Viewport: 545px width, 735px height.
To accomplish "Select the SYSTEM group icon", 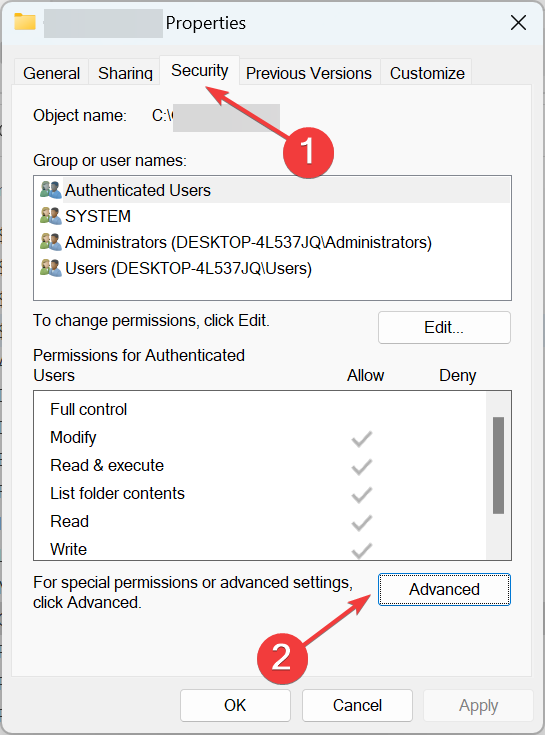I will [x=51, y=216].
